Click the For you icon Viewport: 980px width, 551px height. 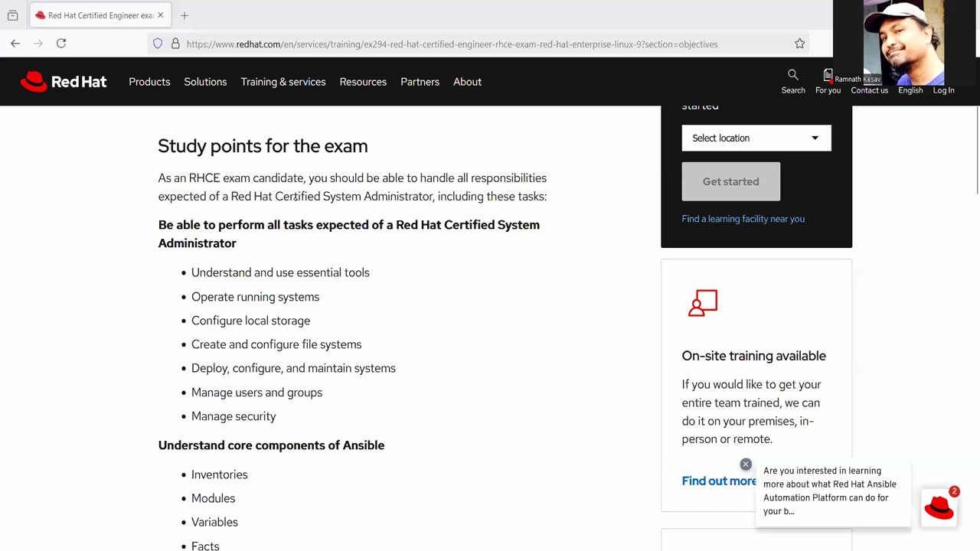(x=828, y=75)
